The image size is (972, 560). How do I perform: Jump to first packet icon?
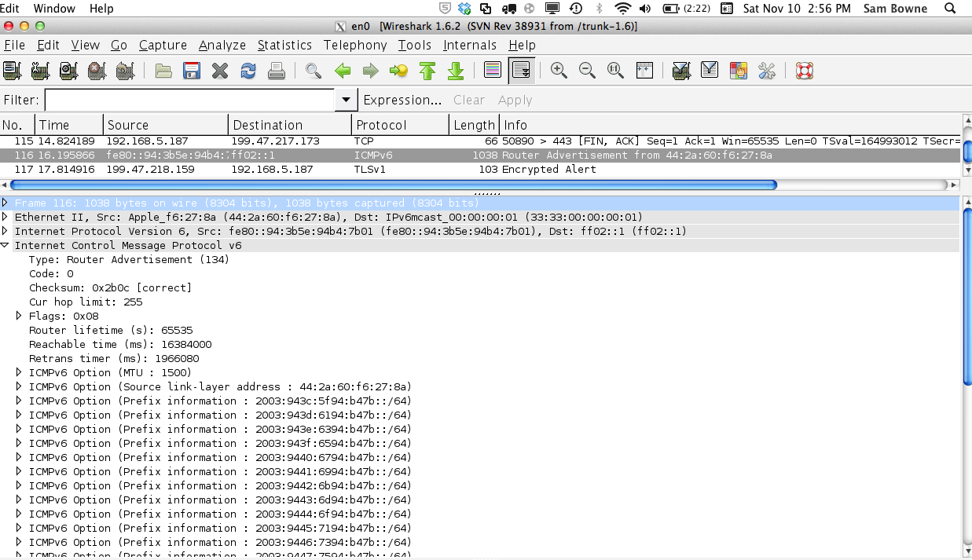(x=427, y=71)
